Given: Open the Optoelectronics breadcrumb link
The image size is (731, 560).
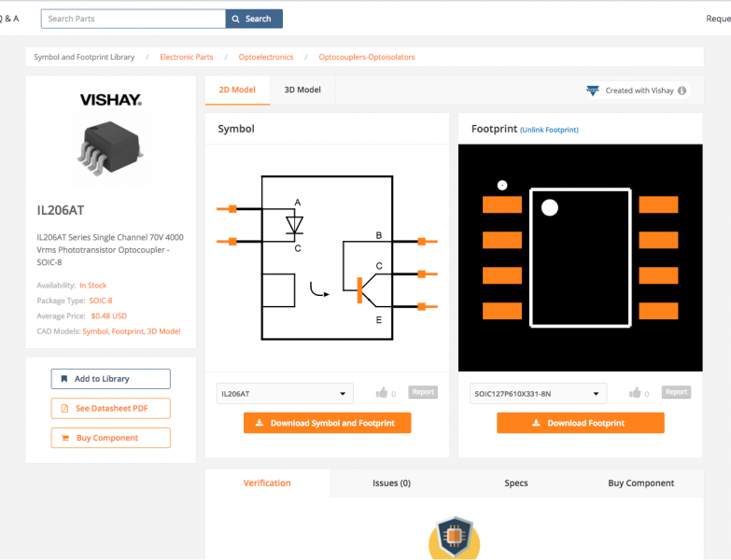Looking at the screenshot, I should [x=266, y=57].
